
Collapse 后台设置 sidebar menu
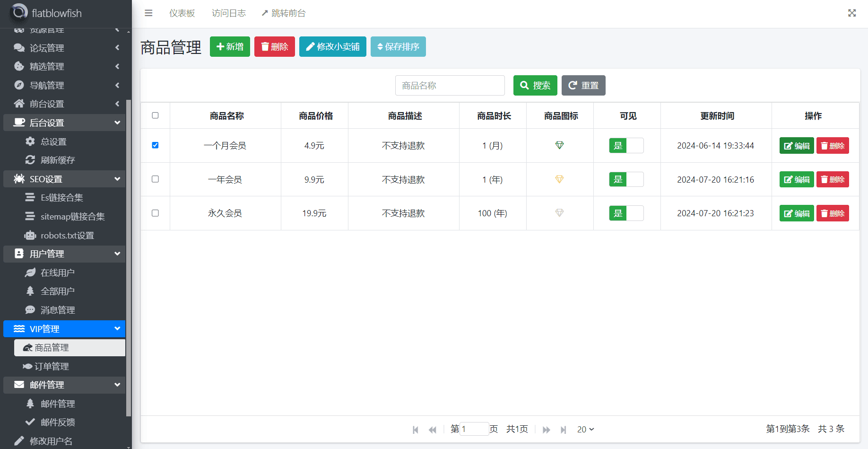[x=64, y=123]
